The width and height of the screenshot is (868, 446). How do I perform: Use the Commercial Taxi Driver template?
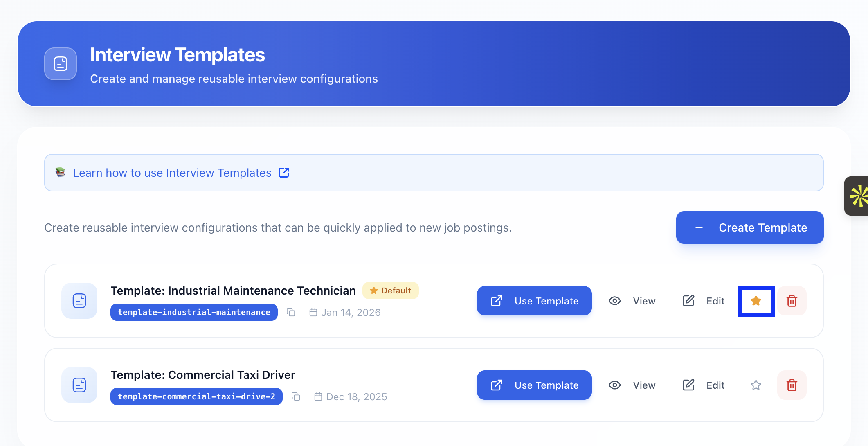click(534, 385)
